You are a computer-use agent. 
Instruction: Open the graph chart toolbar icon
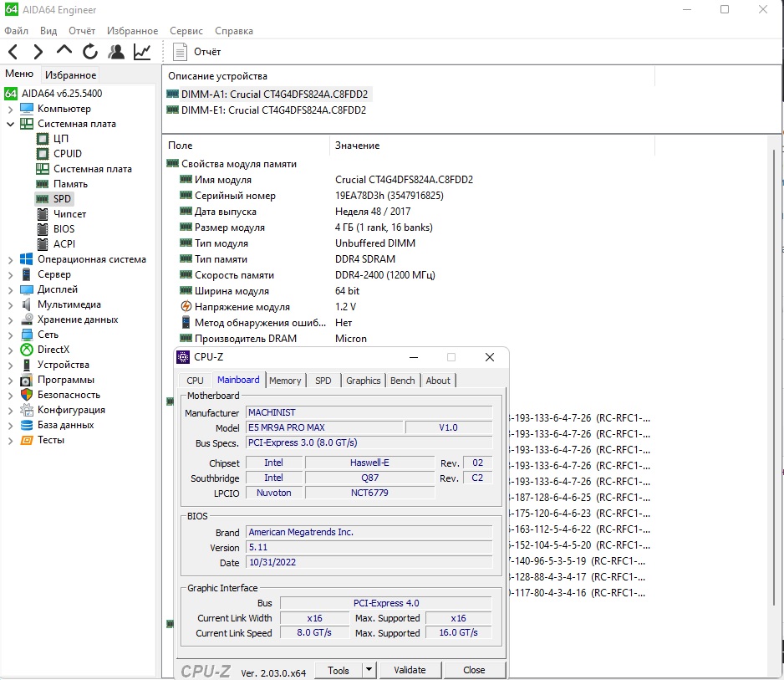(142, 52)
